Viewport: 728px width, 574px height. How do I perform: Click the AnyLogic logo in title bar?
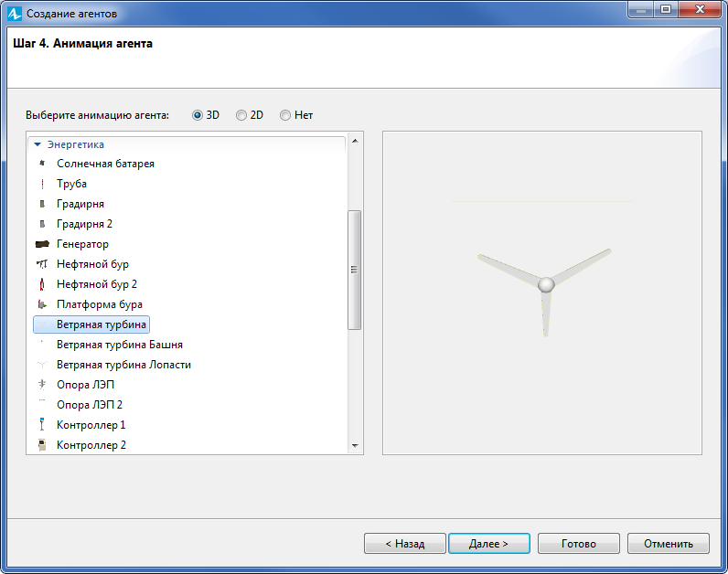(x=15, y=14)
